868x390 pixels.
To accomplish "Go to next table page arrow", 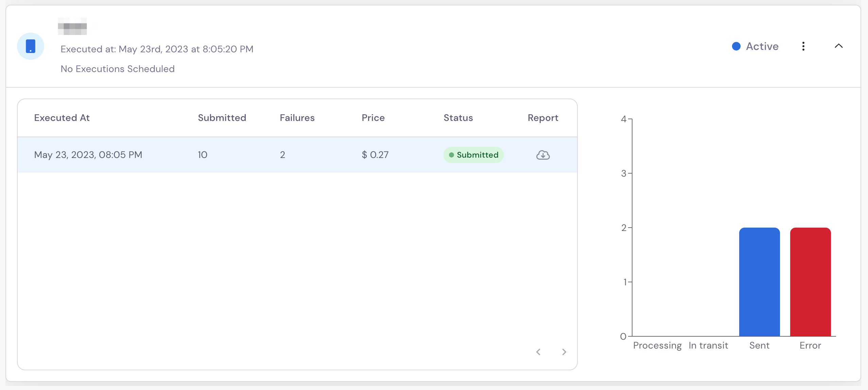I will pyautogui.click(x=564, y=352).
